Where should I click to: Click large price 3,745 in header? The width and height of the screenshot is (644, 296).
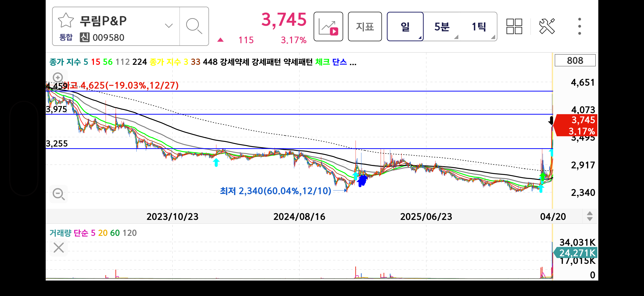pos(284,19)
